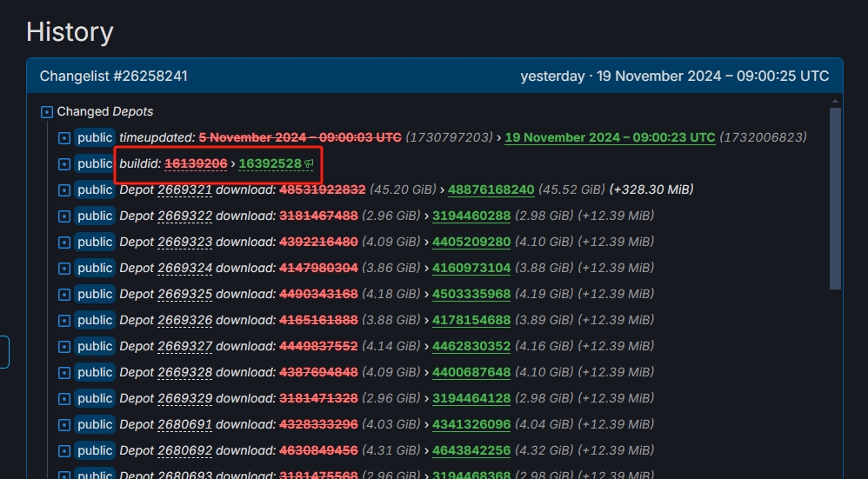Click the square icon on buildid row
The height and width of the screenshot is (479, 868).
(63, 164)
